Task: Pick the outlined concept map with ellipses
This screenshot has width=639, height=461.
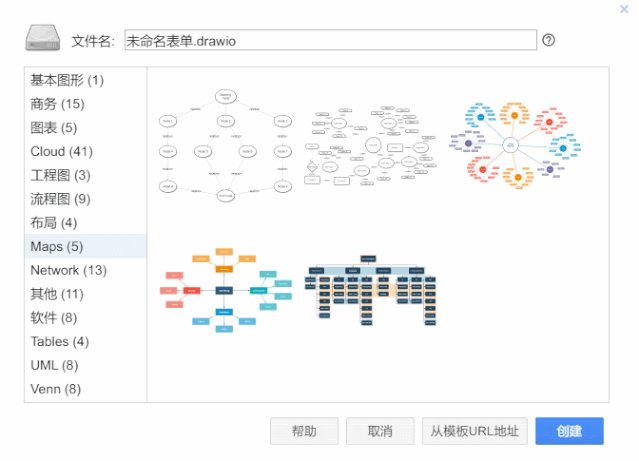Action: 370,146
